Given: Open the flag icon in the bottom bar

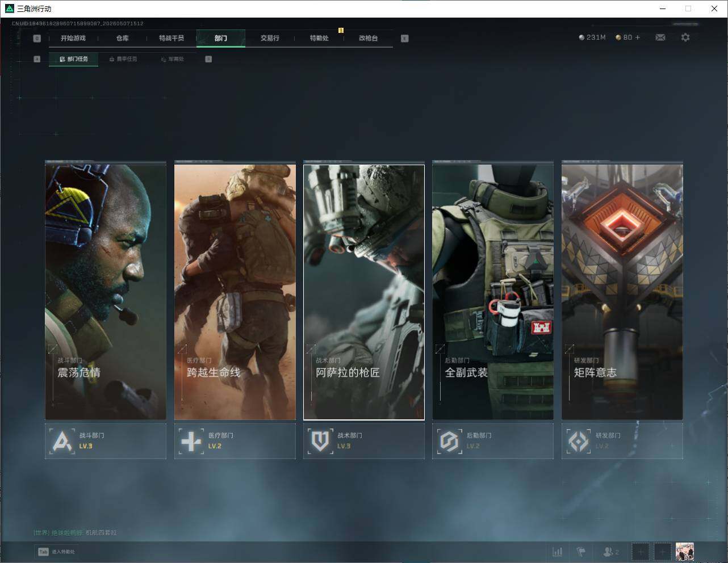Looking at the screenshot, I should [x=581, y=551].
